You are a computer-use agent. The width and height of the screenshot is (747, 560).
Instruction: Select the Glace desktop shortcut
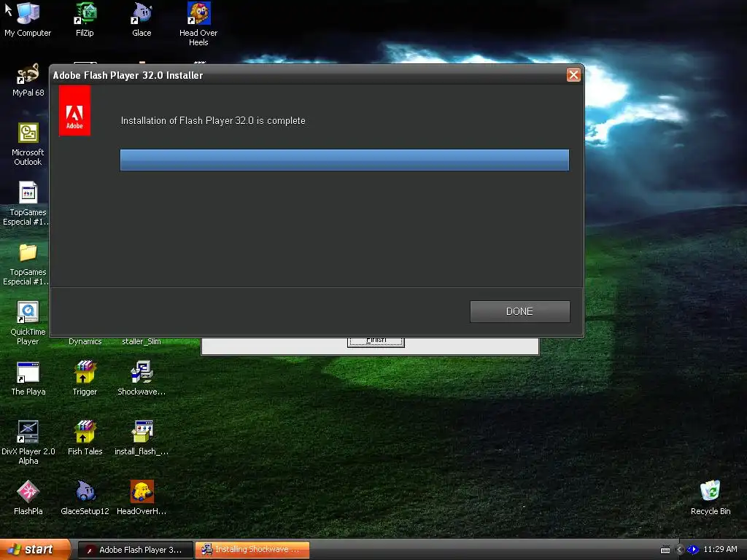tap(142, 20)
